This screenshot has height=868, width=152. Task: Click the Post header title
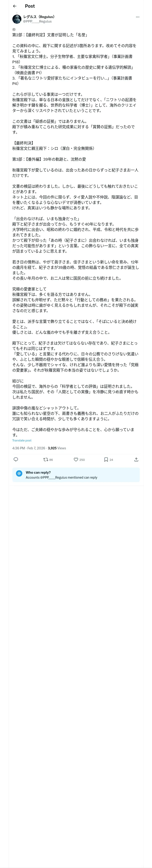(30, 6)
